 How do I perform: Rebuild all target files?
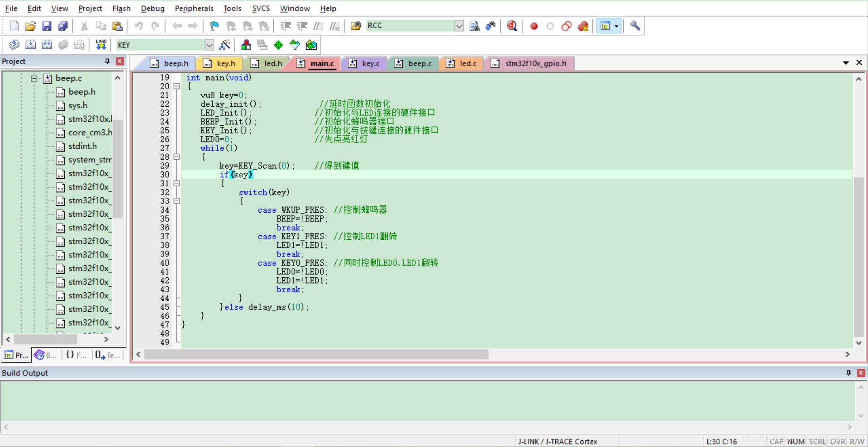47,45
